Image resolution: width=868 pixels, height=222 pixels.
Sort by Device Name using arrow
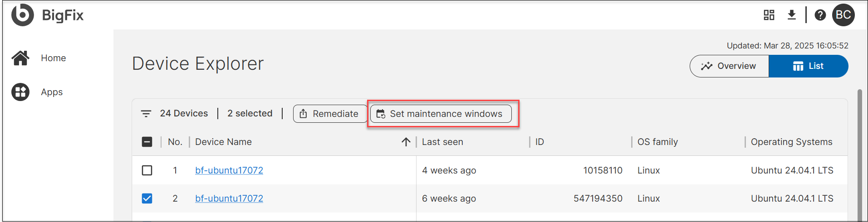(406, 142)
